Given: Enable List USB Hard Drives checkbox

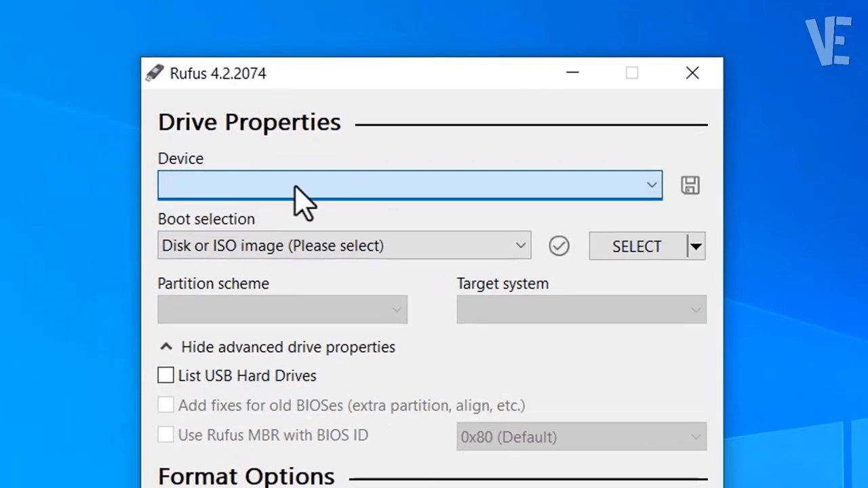Looking at the screenshot, I should click(x=165, y=375).
